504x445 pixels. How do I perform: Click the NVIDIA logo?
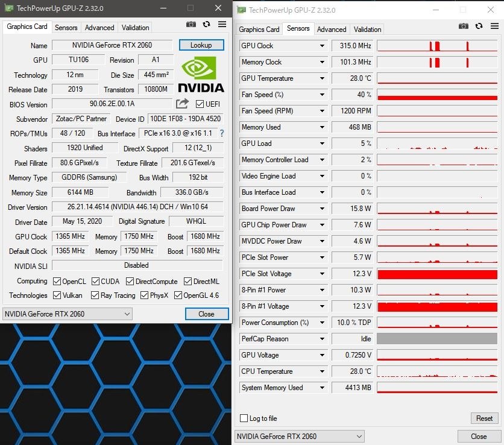[201, 74]
